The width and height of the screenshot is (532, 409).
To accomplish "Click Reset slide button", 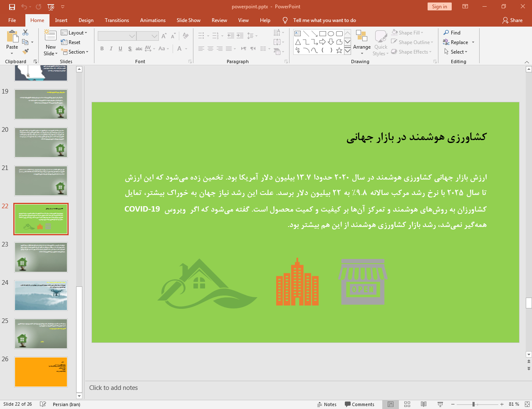I will coord(71,42).
